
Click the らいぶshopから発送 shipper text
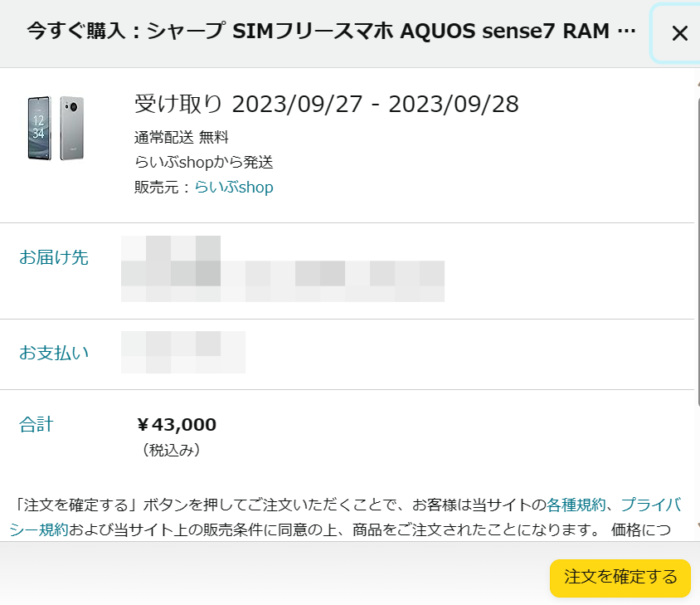[x=203, y=162]
